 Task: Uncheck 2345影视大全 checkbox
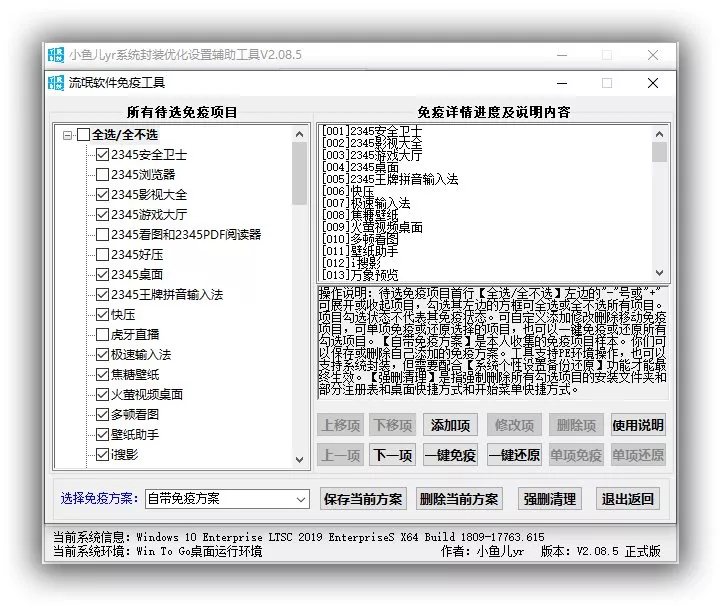(x=102, y=194)
